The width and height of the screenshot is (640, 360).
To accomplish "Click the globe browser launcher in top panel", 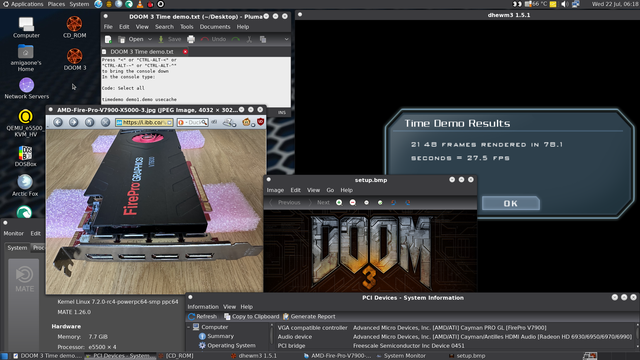I will (x=98, y=4).
